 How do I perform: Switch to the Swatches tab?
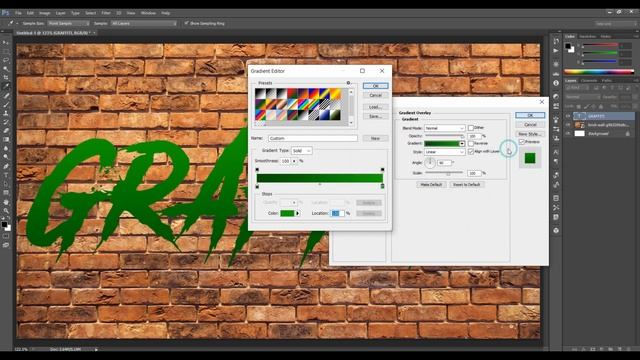point(588,36)
